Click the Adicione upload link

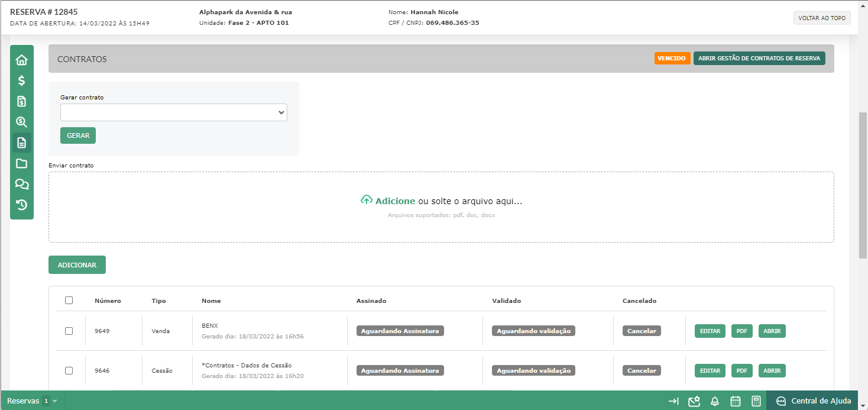(x=395, y=201)
